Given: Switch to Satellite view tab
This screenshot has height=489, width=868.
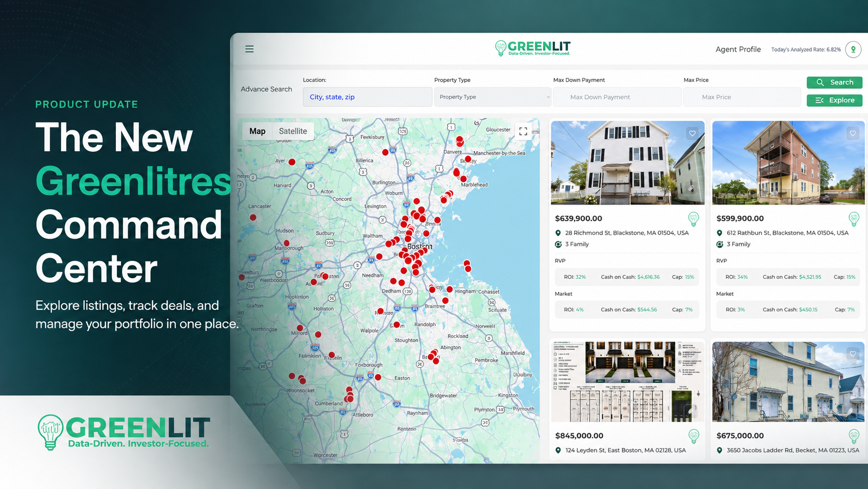Looking at the screenshot, I should click(x=293, y=131).
